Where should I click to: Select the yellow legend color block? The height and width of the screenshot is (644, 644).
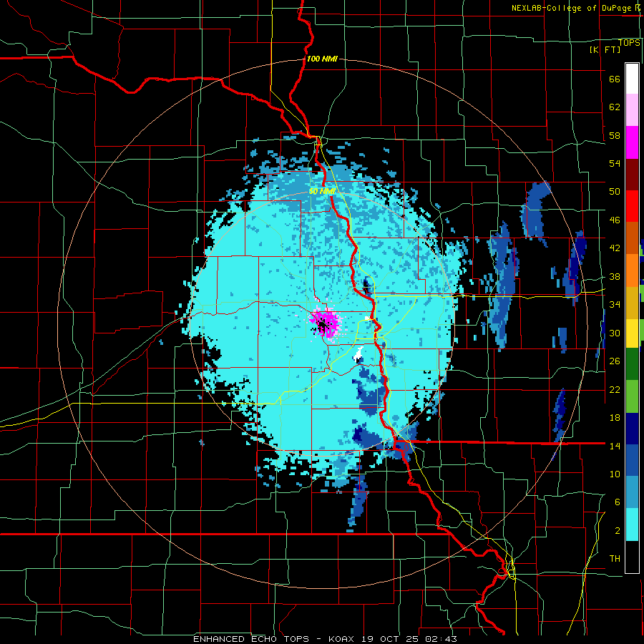(x=632, y=333)
